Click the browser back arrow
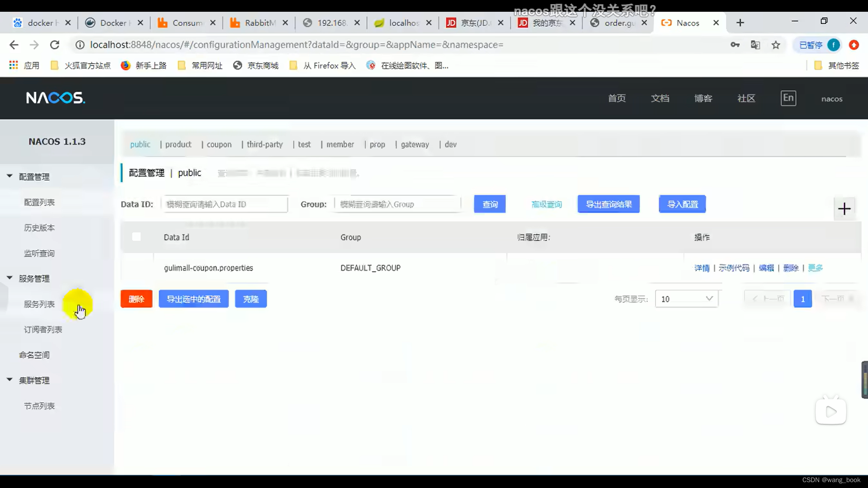 pyautogui.click(x=14, y=45)
